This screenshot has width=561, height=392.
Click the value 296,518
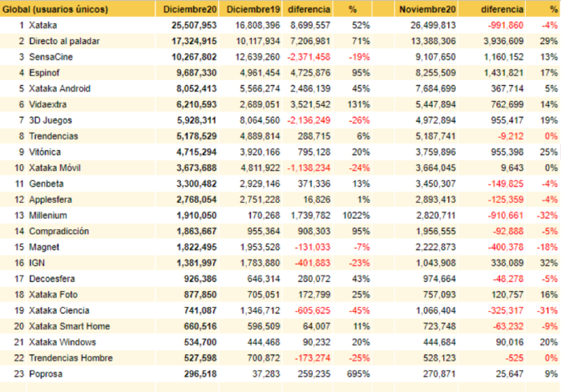tap(200, 374)
